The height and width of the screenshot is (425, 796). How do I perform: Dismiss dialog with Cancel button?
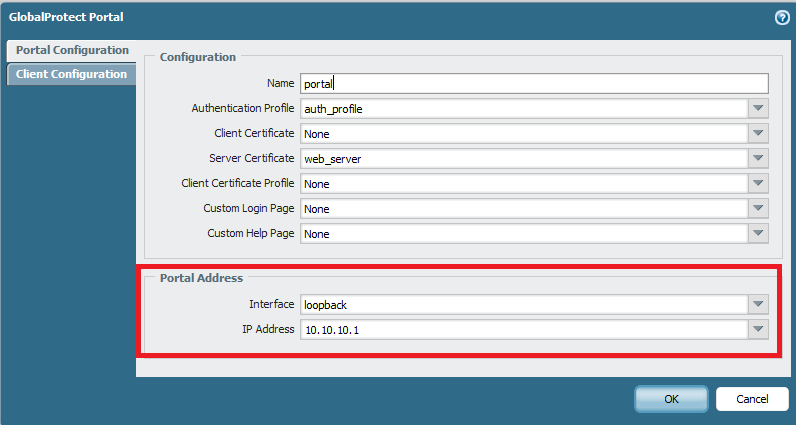752,399
